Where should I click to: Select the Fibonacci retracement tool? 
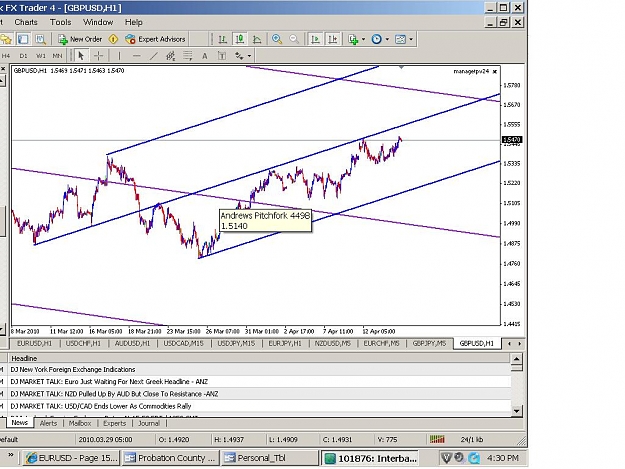coord(188,55)
